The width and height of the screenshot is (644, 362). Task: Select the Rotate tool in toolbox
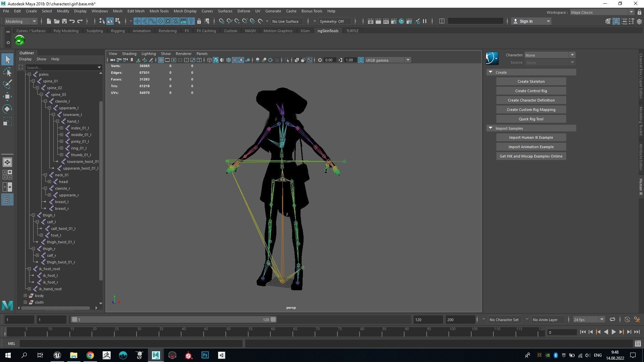pyautogui.click(x=7, y=109)
